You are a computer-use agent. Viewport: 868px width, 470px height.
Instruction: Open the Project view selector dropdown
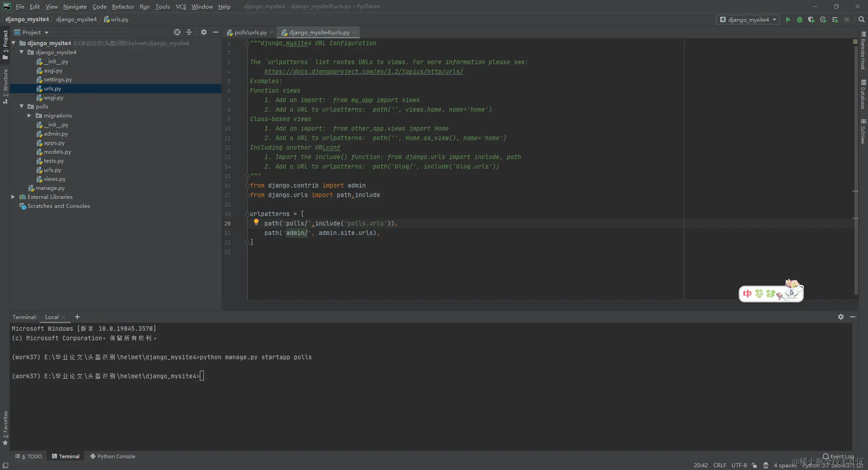click(x=31, y=32)
